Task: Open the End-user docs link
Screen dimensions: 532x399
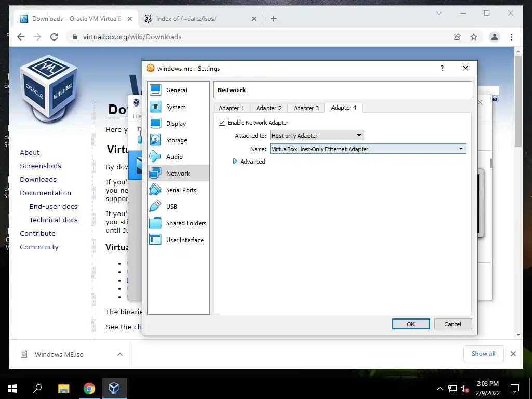Action: pyautogui.click(x=54, y=207)
